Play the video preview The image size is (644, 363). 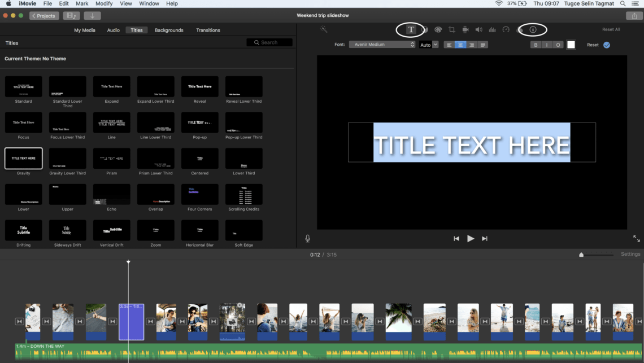click(x=471, y=239)
